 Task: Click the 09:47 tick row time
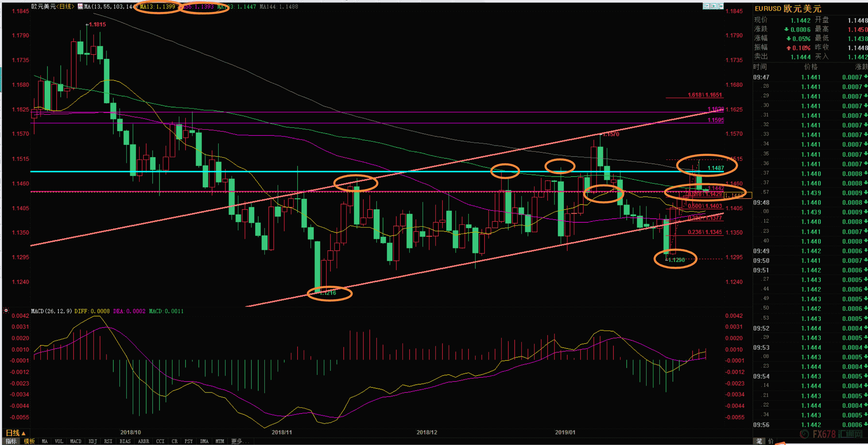[761, 77]
